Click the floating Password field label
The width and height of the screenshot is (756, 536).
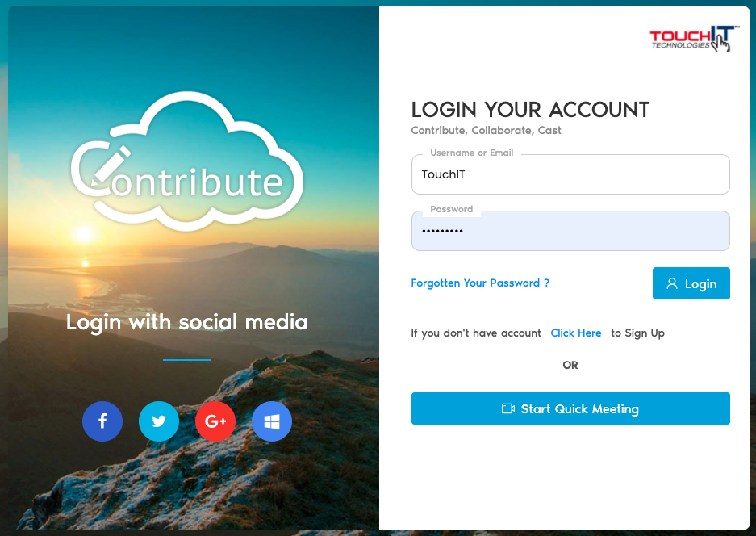(x=451, y=209)
